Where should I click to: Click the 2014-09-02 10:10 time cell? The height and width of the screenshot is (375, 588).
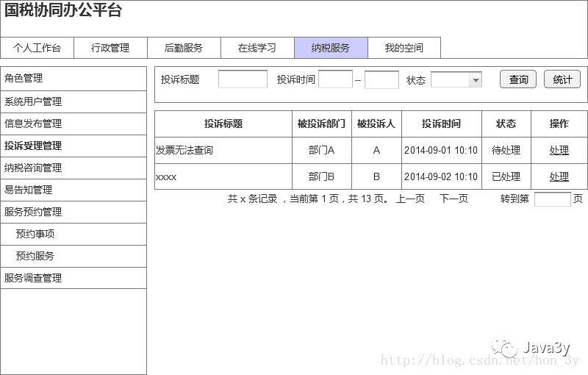point(442,176)
